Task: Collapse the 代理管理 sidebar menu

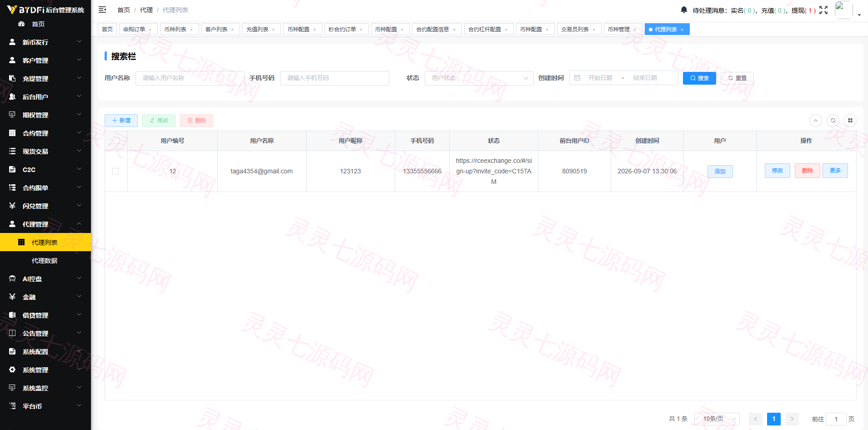Action: [45, 224]
